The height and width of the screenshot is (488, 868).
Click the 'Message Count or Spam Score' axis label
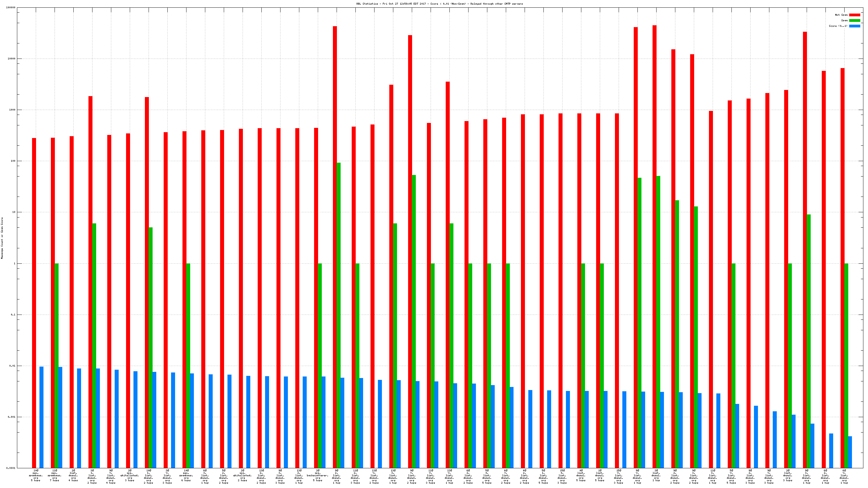pyautogui.click(x=2, y=238)
